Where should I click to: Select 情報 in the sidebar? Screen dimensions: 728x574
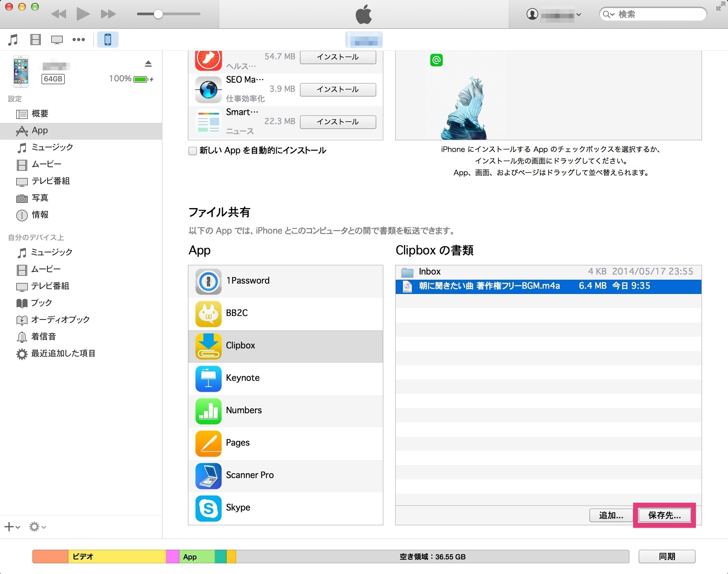click(x=81, y=215)
